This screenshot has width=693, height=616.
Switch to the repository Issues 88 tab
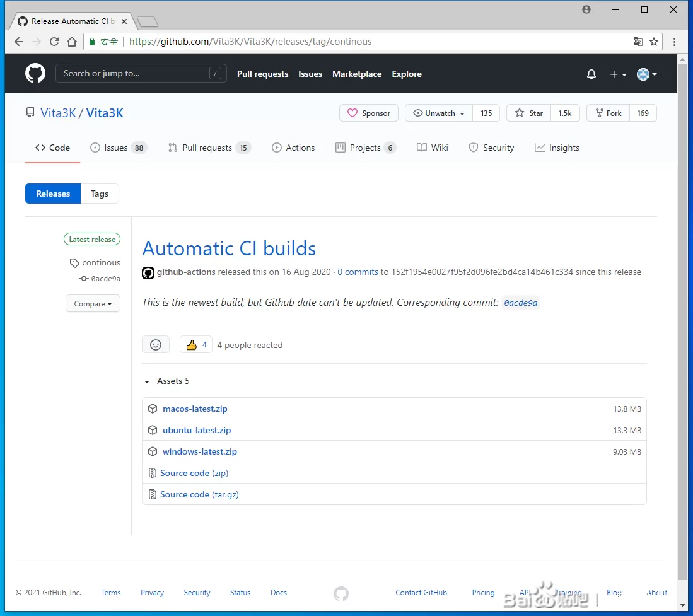(119, 148)
